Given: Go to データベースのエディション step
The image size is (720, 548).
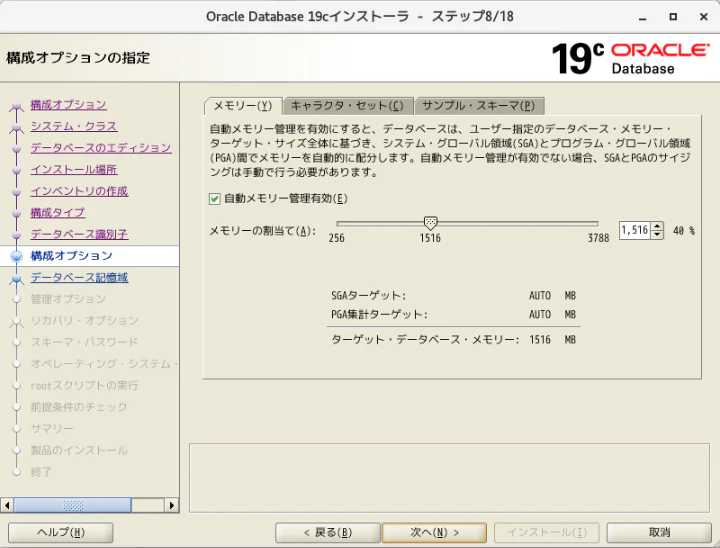Looking at the screenshot, I should tap(101, 148).
